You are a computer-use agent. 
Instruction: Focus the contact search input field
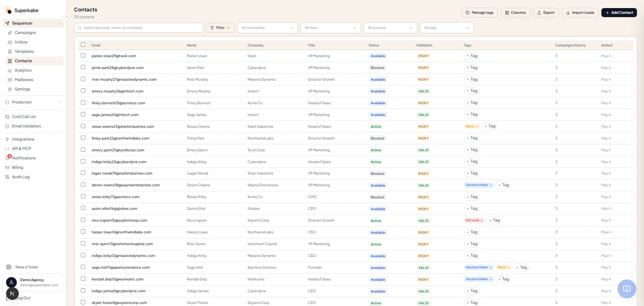click(x=138, y=28)
